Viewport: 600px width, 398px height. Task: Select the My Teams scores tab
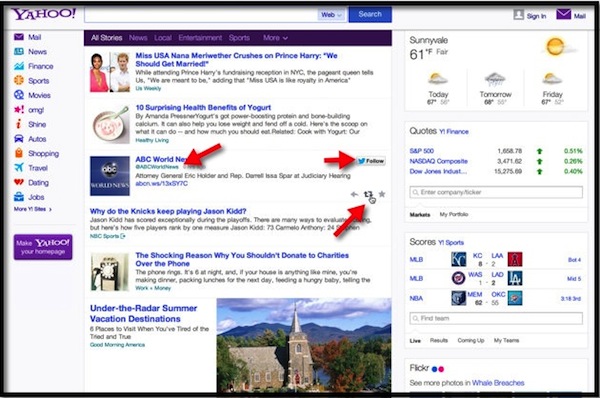click(506, 340)
